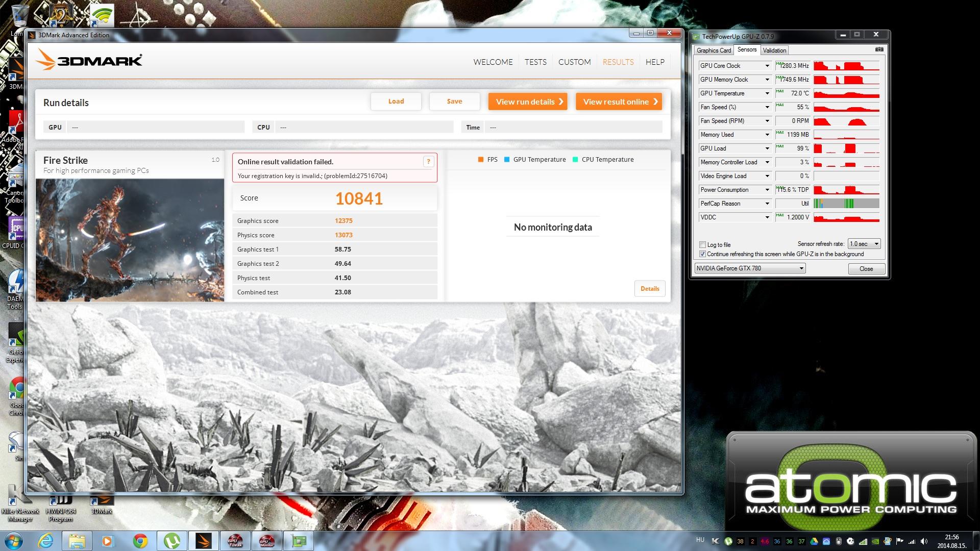The height and width of the screenshot is (551, 980).
Task: Click the Google Drive tray icon
Action: (814, 541)
